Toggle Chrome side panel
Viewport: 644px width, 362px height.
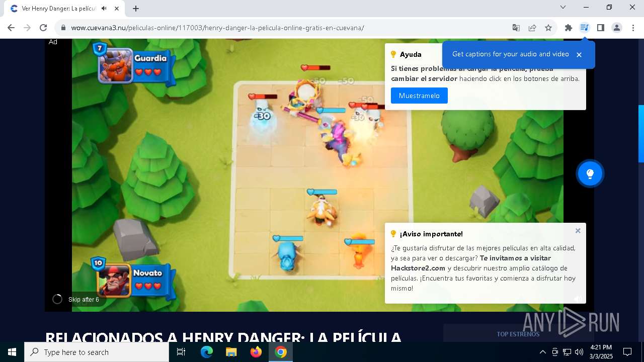[600, 28]
